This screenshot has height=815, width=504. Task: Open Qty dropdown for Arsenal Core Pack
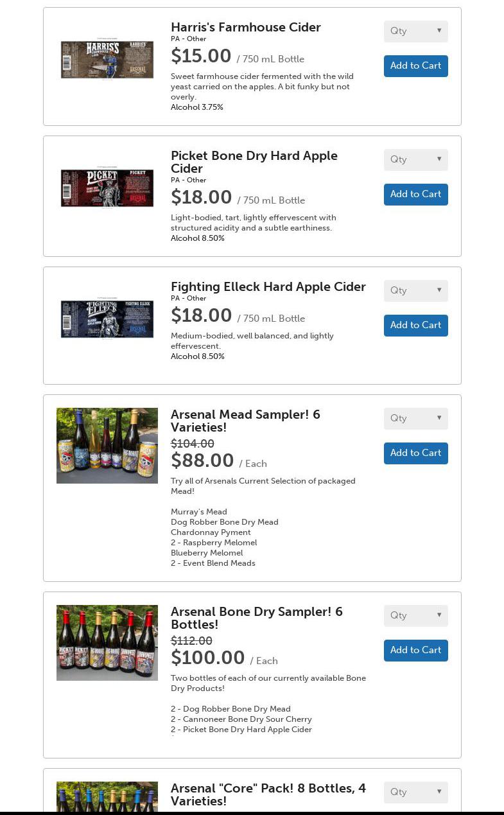click(415, 793)
